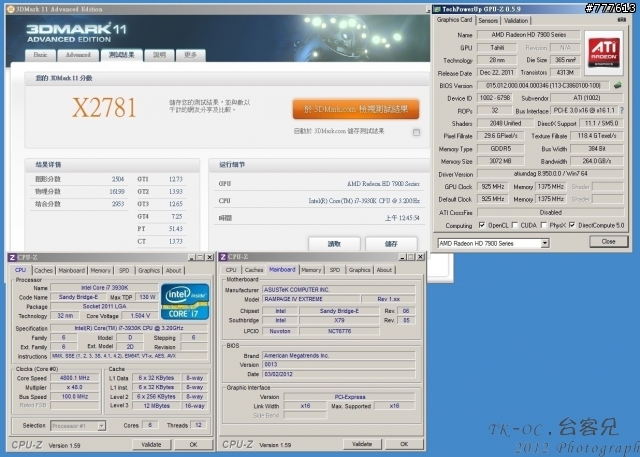Click Validate in the right CPU-Z window
The width and height of the screenshot is (640, 457).
362,444
